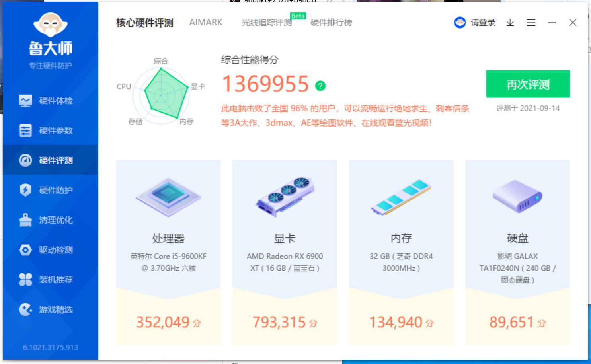Image resolution: width=591 pixels, height=364 pixels.
Task: Open 光线追踪评测 tab
Action: click(267, 23)
